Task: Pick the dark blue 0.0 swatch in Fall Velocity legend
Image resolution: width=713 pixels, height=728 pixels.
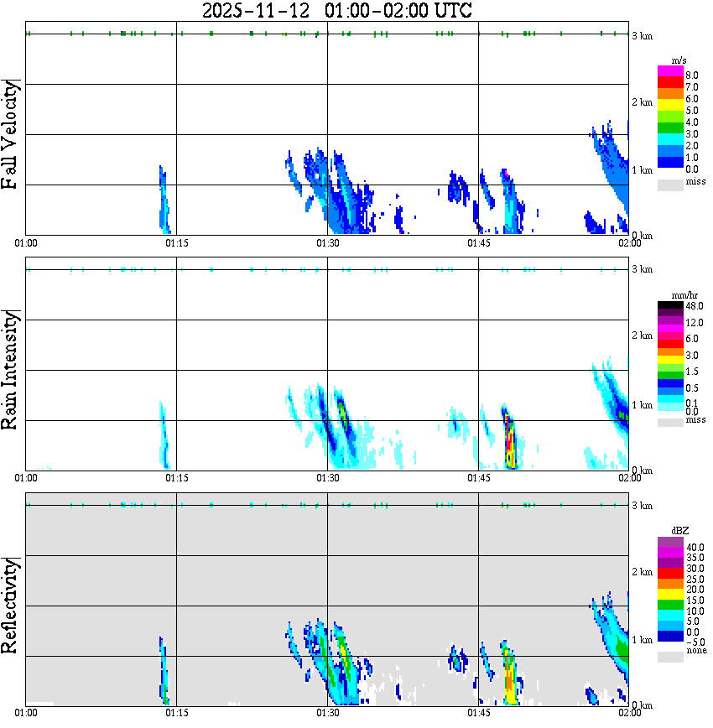Action: [x=670, y=163]
